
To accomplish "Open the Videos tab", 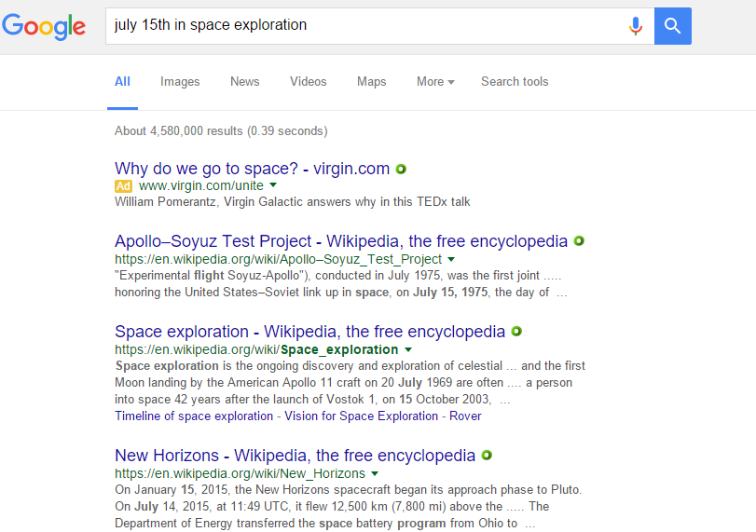I will tap(309, 82).
